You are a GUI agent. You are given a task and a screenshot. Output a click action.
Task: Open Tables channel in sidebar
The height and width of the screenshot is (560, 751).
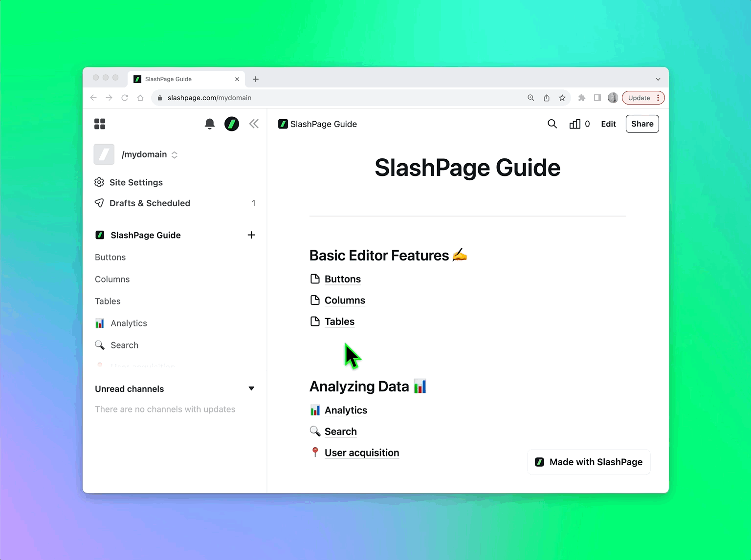click(108, 302)
